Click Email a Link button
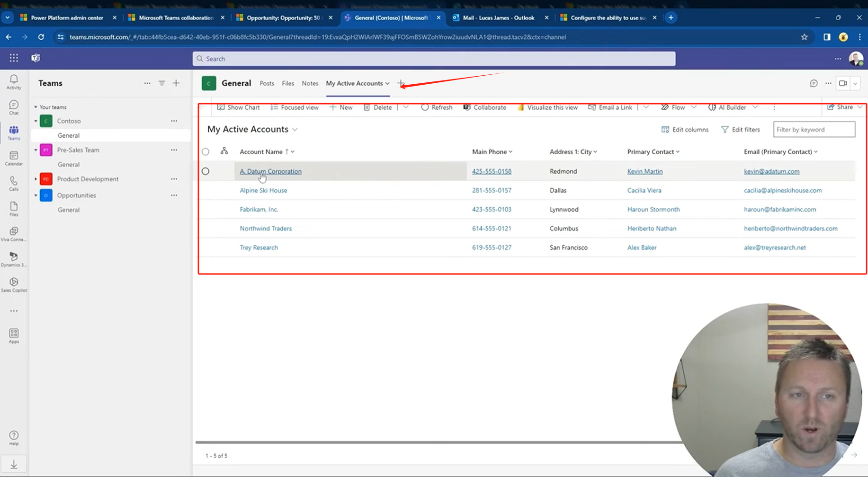The width and height of the screenshot is (868, 477). click(610, 107)
